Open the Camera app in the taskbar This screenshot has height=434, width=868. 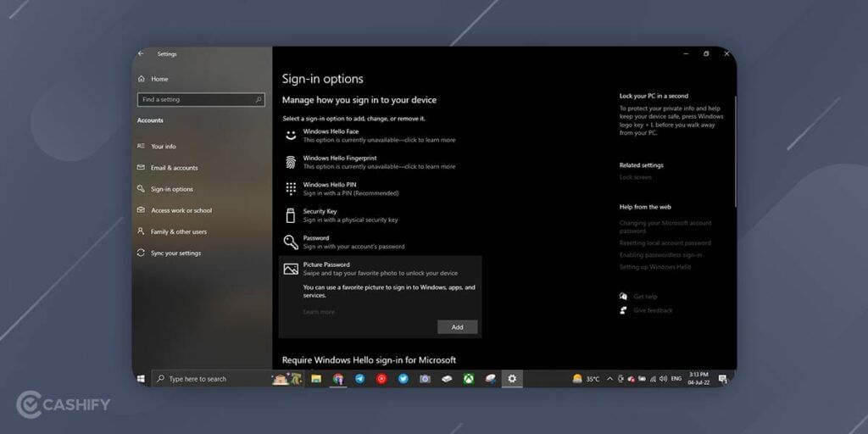(425, 379)
